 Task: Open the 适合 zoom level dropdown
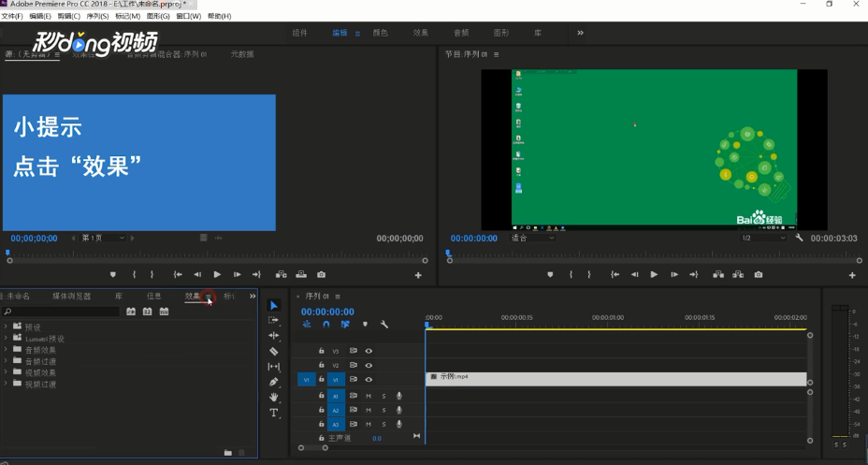pyautogui.click(x=532, y=238)
